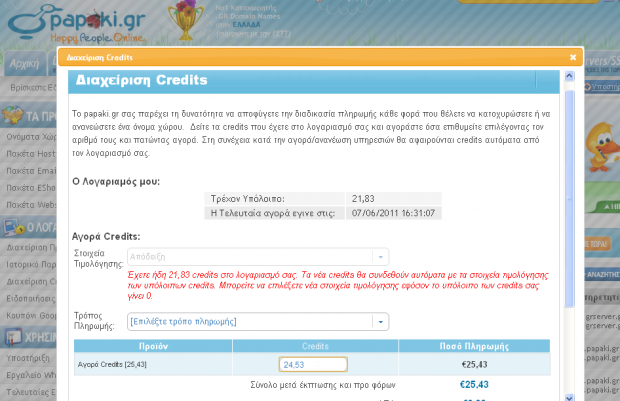Click the papaki.gr logo
The image size is (620, 401).
point(77,23)
